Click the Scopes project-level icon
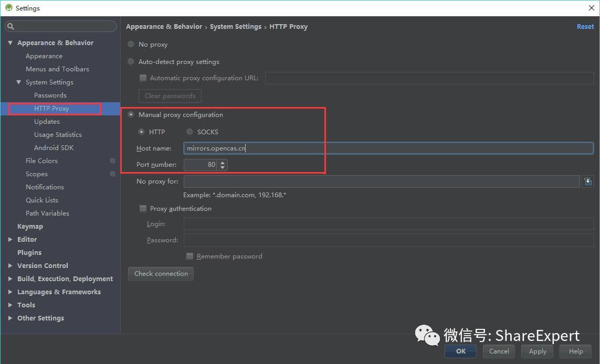 pos(112,174)
